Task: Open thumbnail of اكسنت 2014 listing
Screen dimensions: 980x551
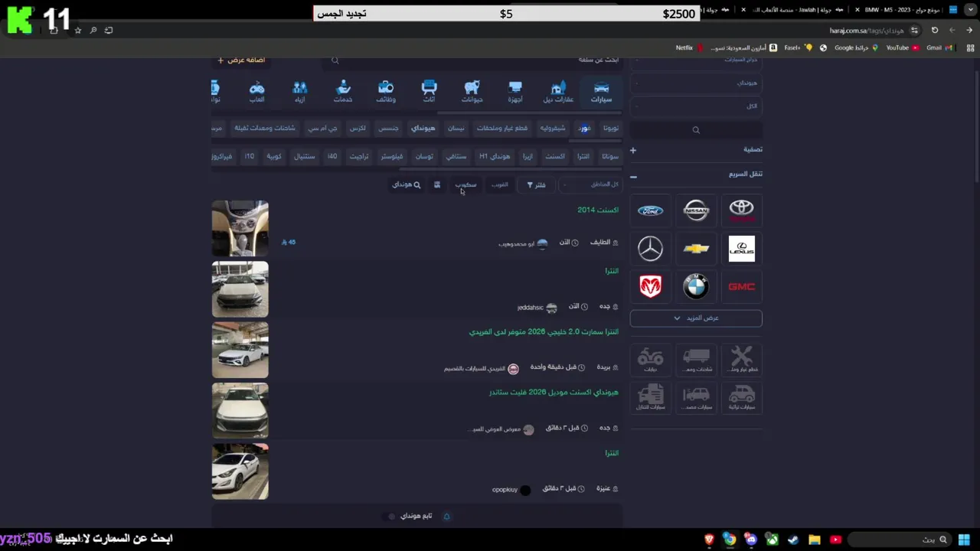Action: pos(240,228)
